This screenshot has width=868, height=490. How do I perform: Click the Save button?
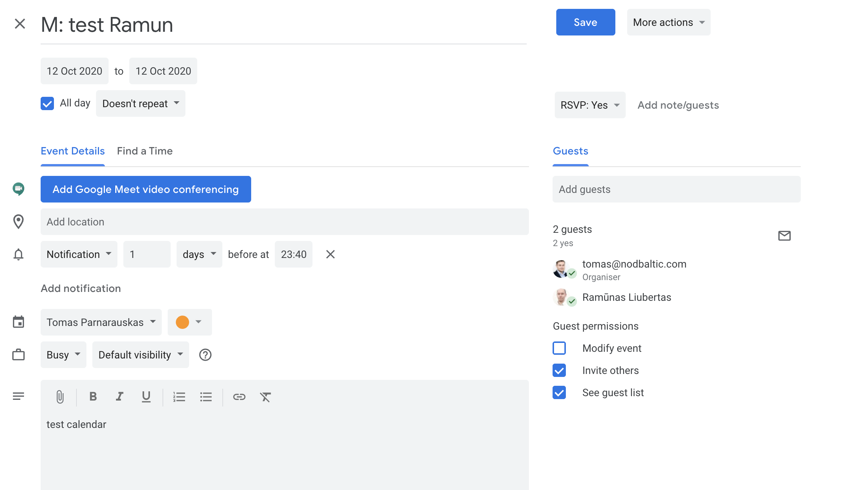pos(585,22)
